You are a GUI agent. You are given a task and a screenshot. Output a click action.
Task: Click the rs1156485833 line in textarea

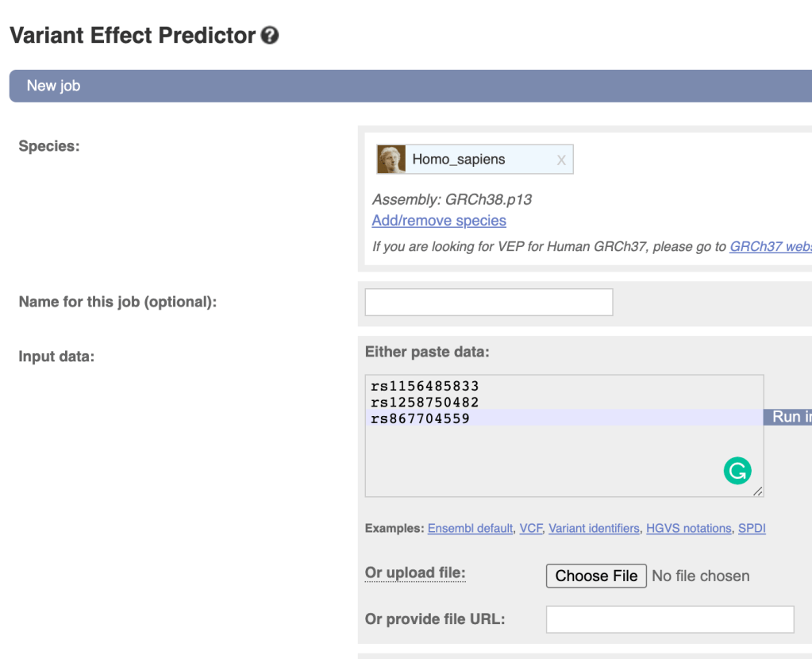click(425, 387)
